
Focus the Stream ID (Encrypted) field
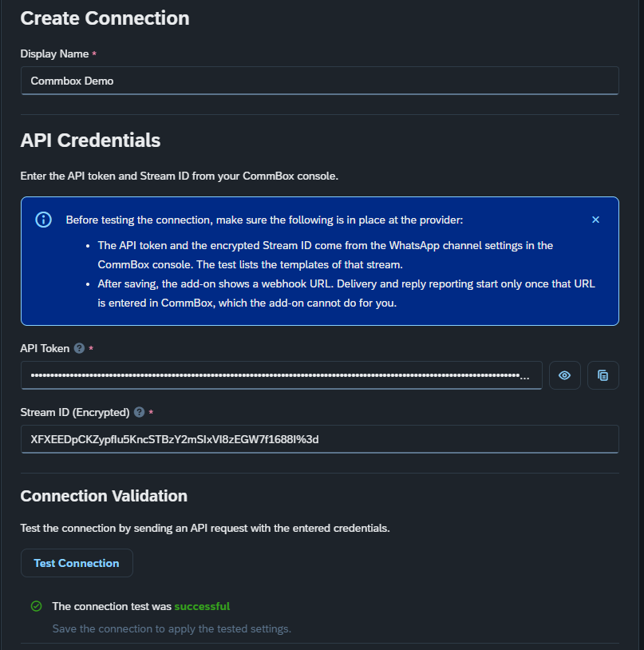tap(320, 439)
